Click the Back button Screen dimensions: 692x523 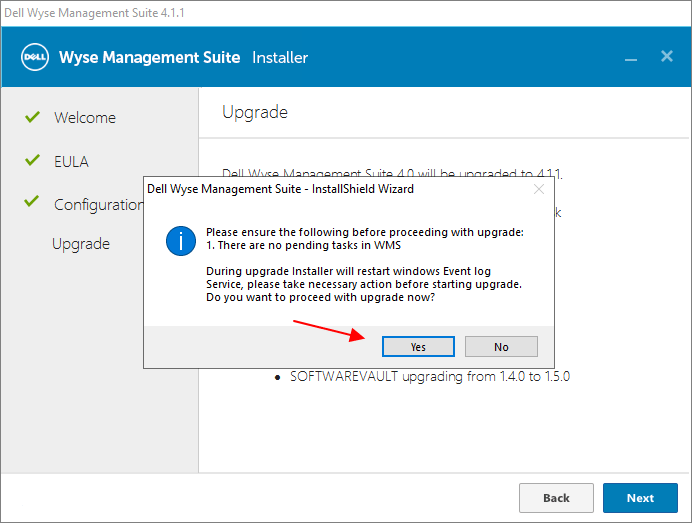tap(556, 498)
